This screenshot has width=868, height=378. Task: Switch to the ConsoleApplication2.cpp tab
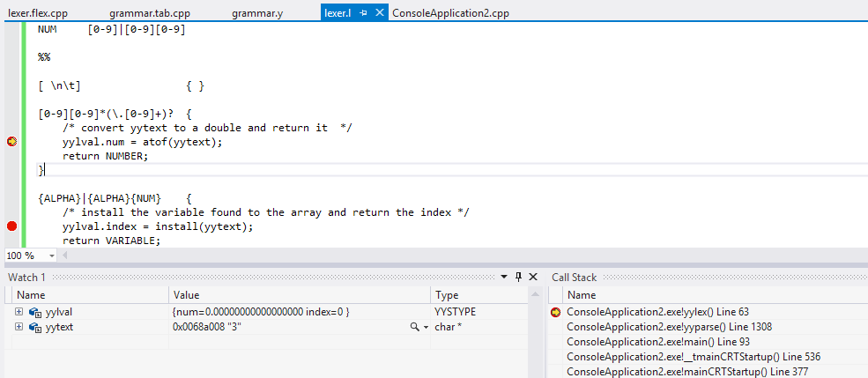(x=449, y=13)
